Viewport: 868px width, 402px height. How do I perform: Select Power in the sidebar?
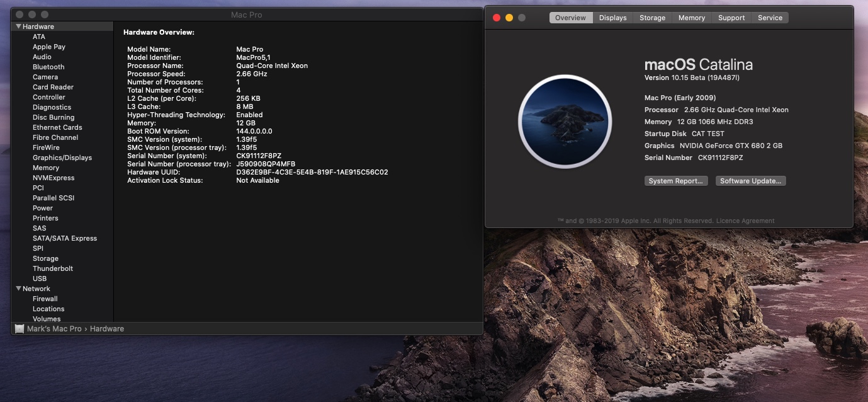click(43, 208)
